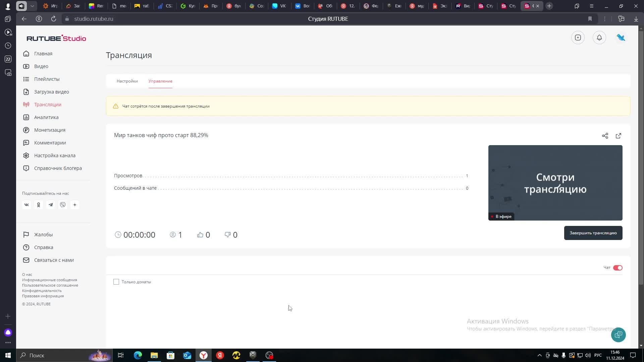Open Пользовательское соглашение footer link
This screenshot has width=644, height=362.
pyautogui.click(x=50, y=285)
